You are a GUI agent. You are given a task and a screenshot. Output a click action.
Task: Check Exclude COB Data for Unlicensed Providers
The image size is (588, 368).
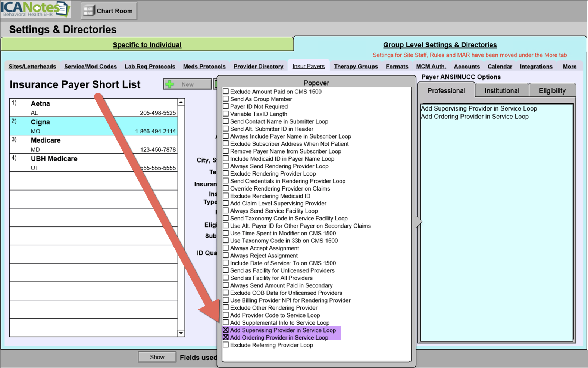(226, 293)
